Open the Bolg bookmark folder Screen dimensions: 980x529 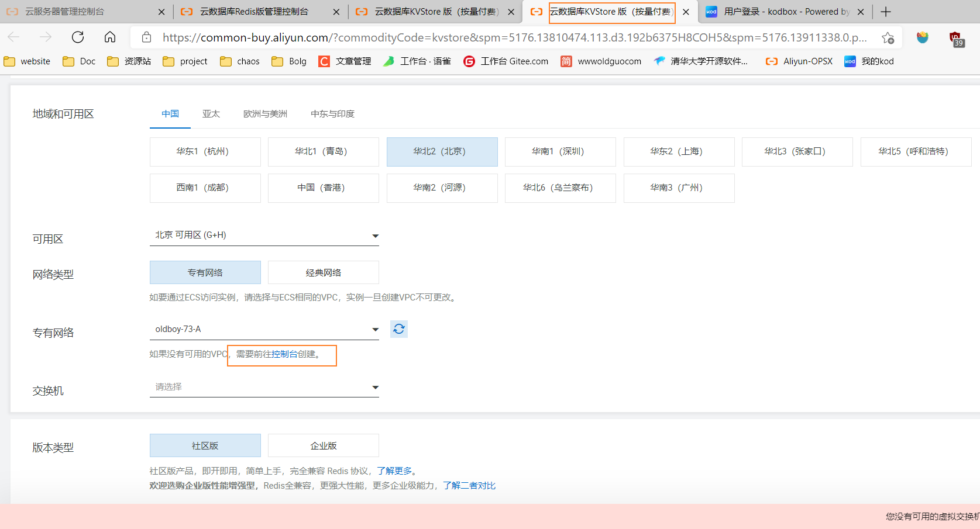pos(289,61)
